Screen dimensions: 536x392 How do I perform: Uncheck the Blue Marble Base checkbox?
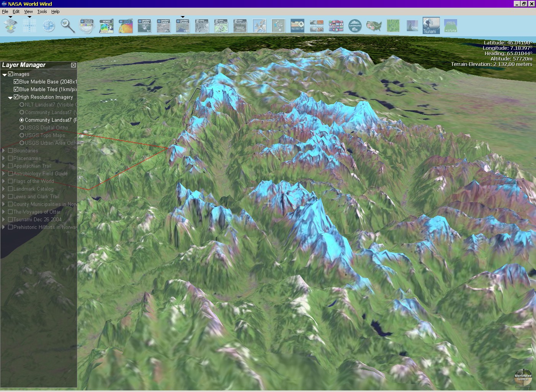point(16,82)
